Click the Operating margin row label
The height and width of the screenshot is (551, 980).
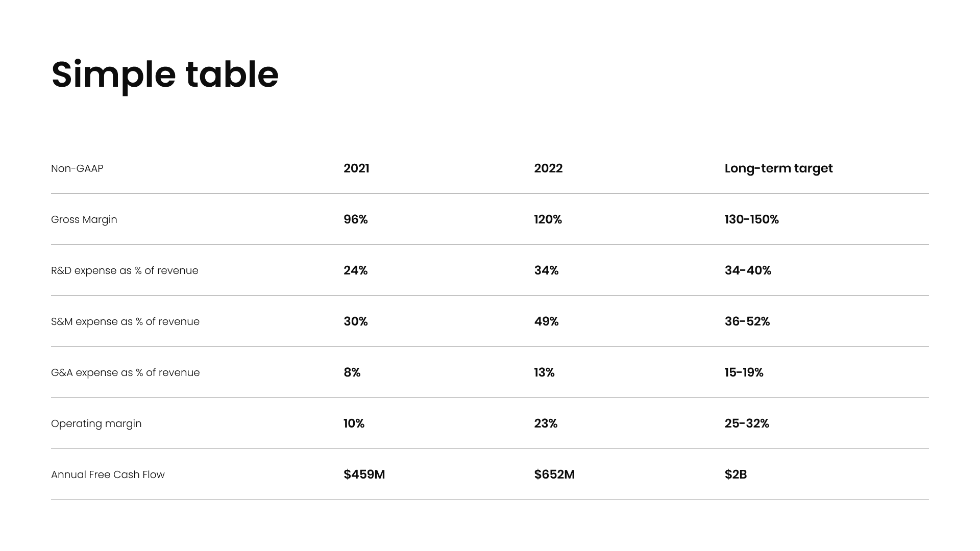96,423
